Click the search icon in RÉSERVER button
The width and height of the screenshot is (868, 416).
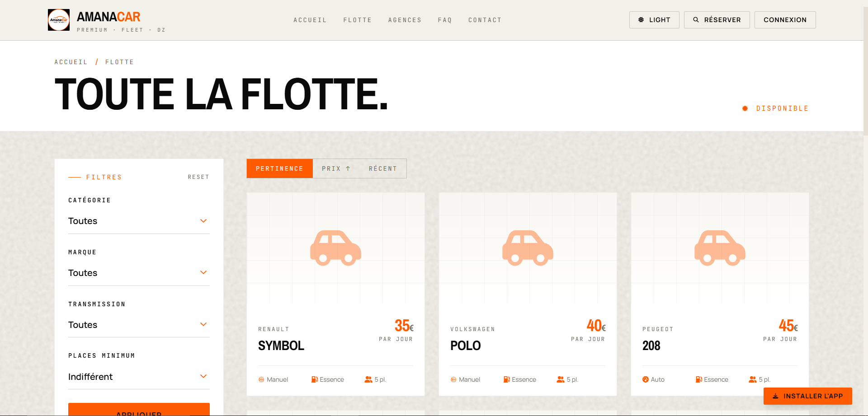tap(696, 20)
